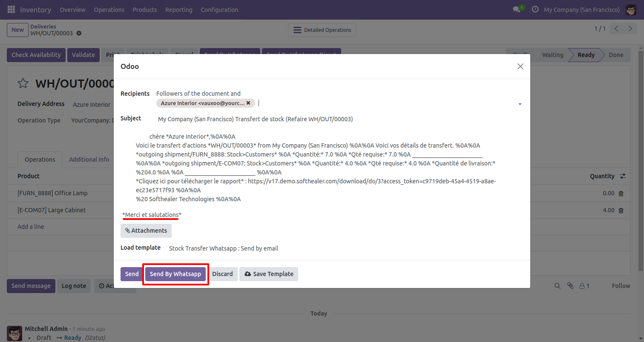The height and width of the screenshot is (342, 644).
Task: Open the Load template selection field
Action: [345, 248]
